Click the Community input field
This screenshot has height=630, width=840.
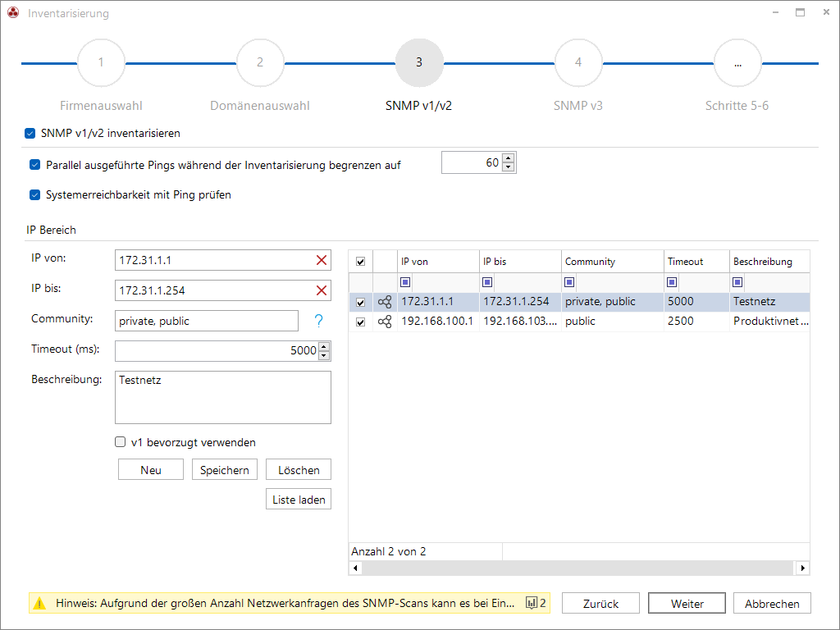[207, 321]
